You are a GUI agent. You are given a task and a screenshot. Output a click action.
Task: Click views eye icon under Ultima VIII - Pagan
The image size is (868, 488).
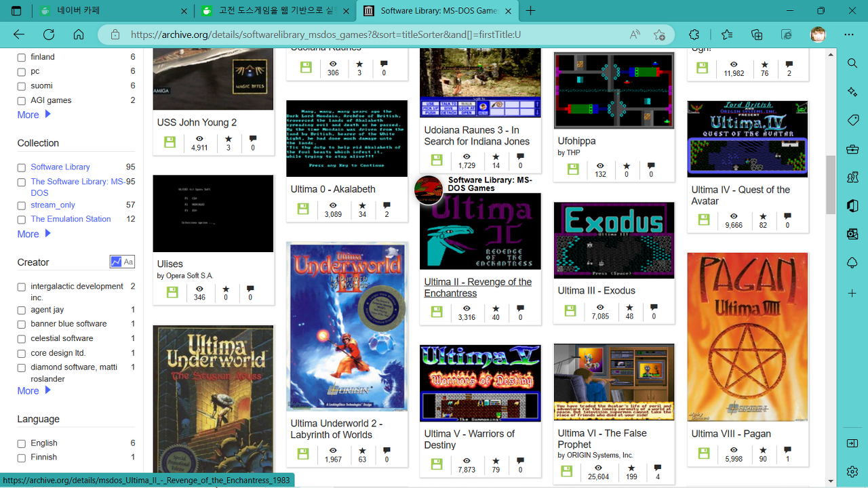pos(734,450)
